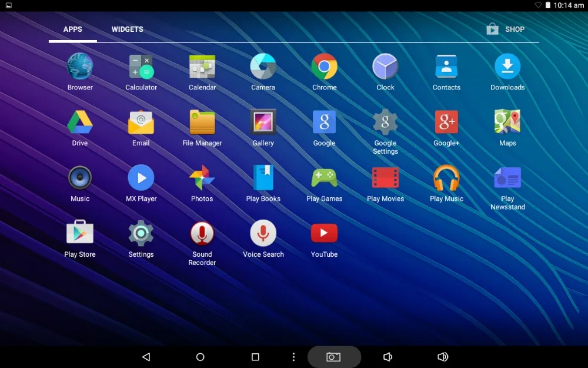The height and width of the screenshot is (368, 588).
Task: Launch the Play Store app
Action: point(80,233)
